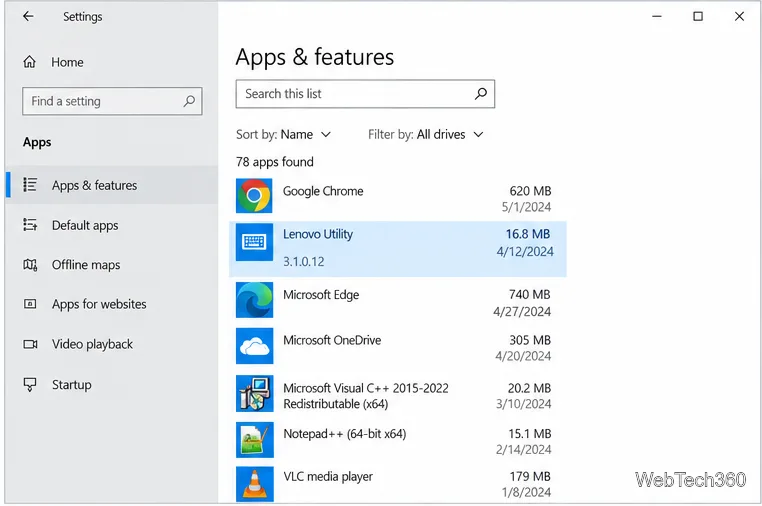
Task: Focus the Find a setting field
Action: (x=112, y=101)
